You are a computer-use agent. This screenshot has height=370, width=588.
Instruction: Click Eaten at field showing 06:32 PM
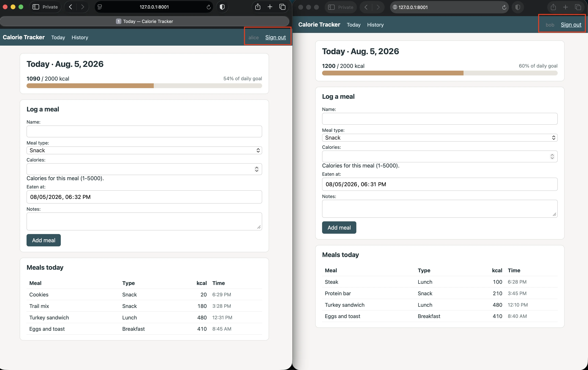click(144, 197)
